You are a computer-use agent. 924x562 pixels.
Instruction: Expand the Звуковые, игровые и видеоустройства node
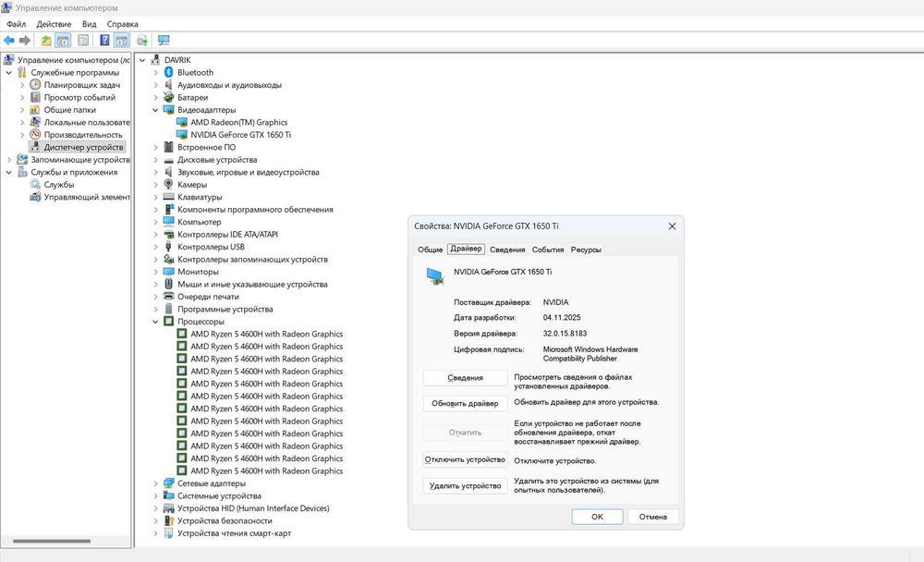(155, 172)
